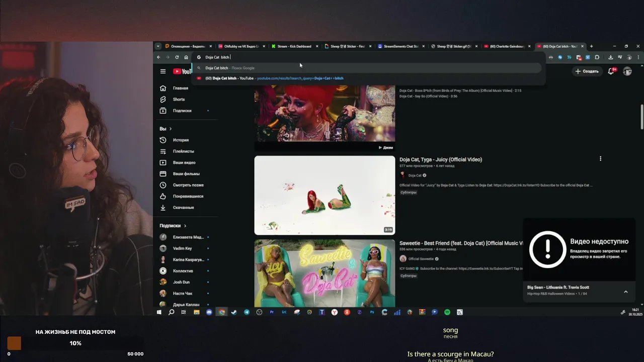
Task: Switch to the StreamElements Chat tab
Action: [x=401, y=46]
